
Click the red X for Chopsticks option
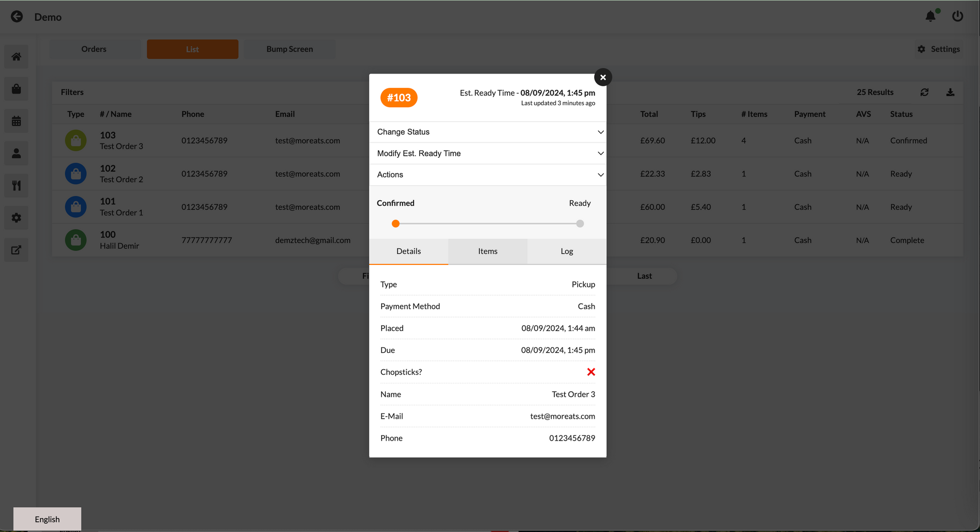591,372
